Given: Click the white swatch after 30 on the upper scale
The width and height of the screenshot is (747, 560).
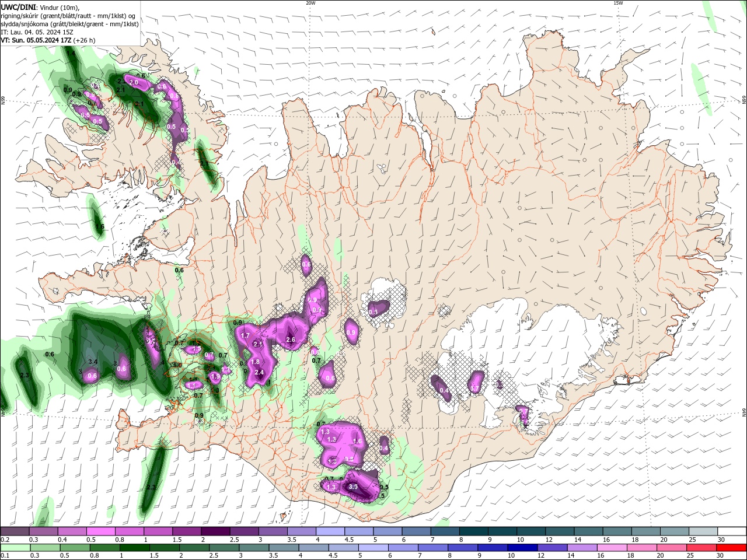Looking at the screenshot, I should (x=732, y=531).
